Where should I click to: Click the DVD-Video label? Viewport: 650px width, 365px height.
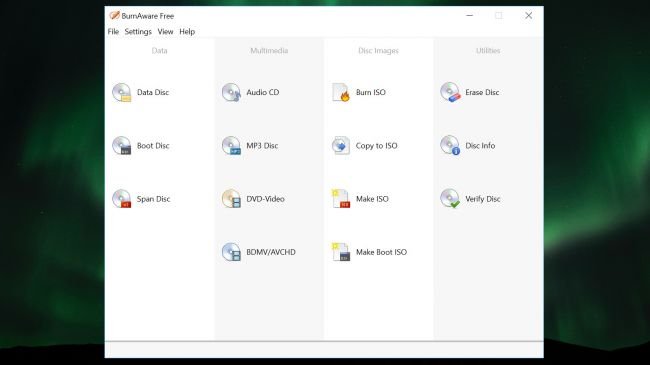pyautogui.click(x=265, y=199)
